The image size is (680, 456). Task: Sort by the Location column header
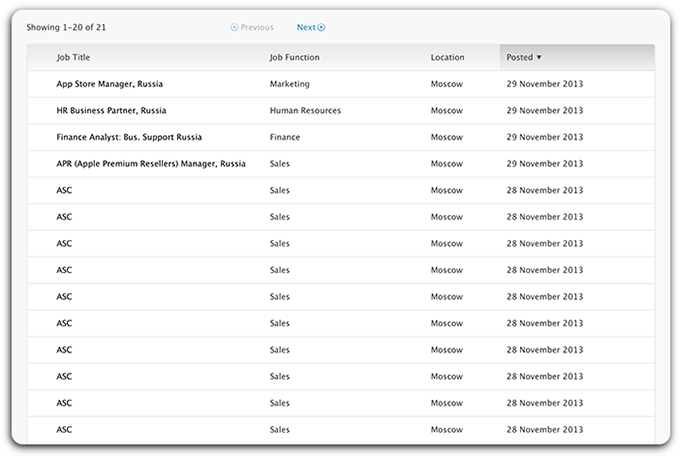447,58
